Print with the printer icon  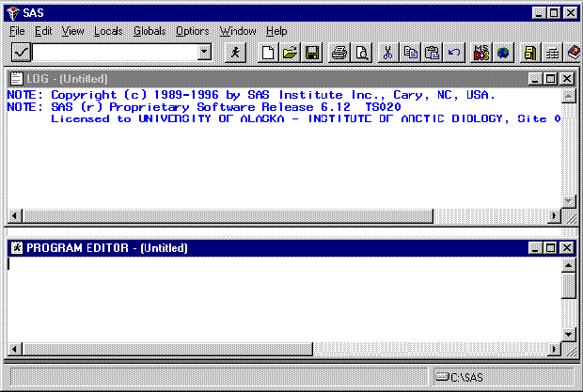click(339, 53)
